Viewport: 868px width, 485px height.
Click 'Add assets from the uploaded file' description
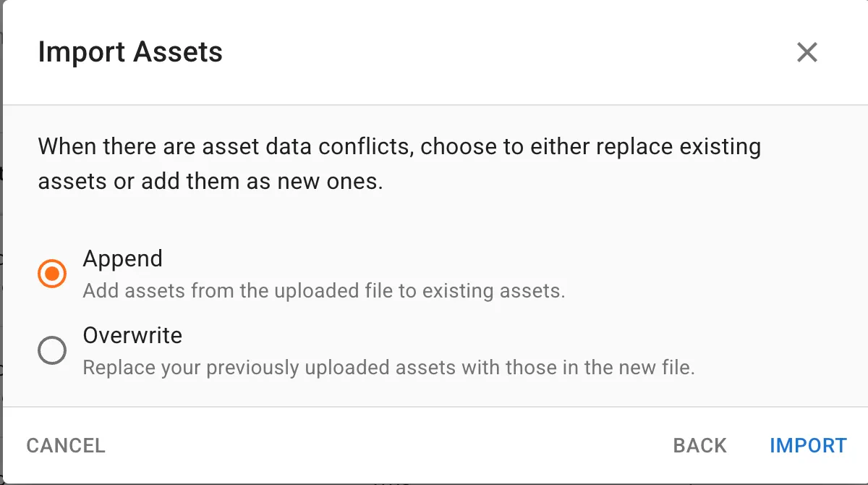coord(323,292)
